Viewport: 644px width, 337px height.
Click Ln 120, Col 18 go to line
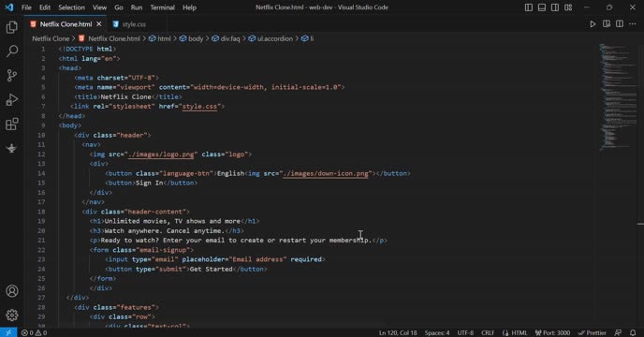click(398, 332)
